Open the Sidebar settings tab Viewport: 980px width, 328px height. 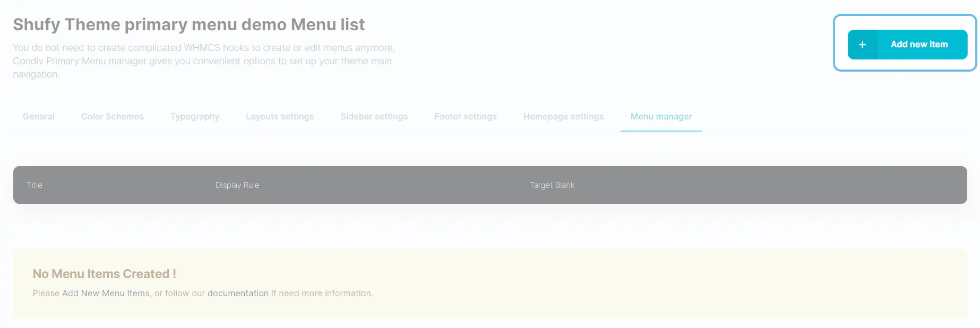point(374,117)
